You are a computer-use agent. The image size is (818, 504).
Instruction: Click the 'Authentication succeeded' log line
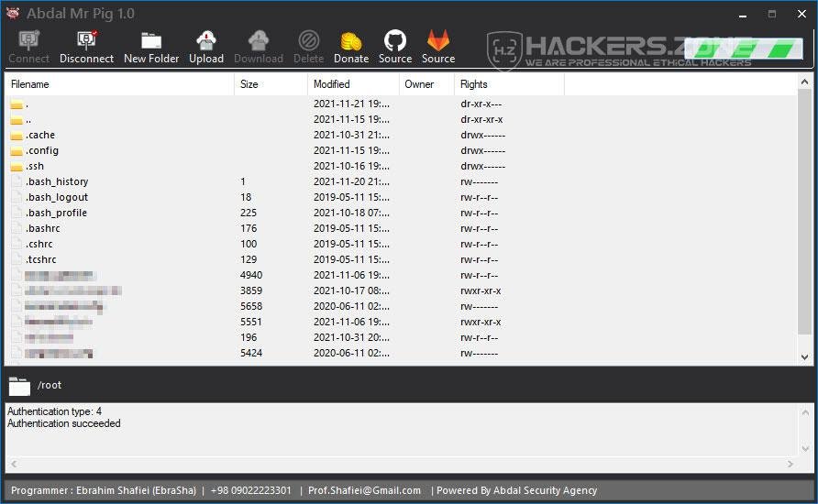(x=63, y=423)
